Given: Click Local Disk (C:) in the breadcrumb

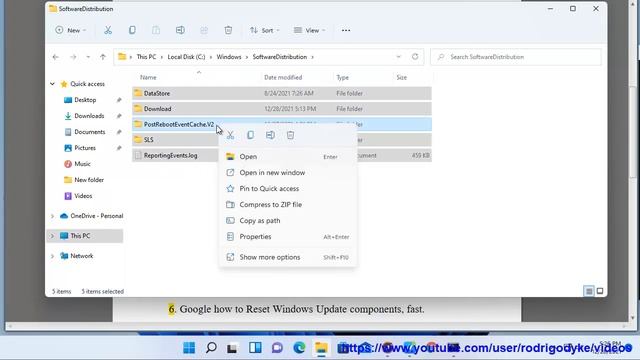Looking at the screenshot, I should (x=186, y=57).
